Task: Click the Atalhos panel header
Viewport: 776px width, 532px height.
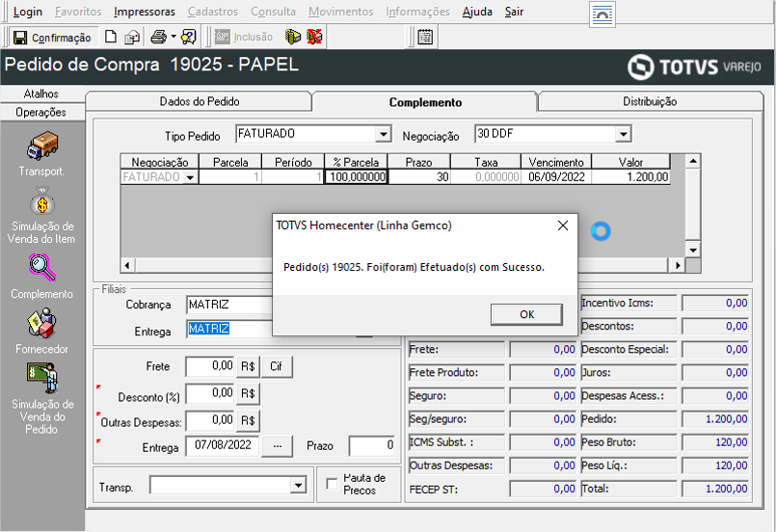Action: tap(41, 93)
